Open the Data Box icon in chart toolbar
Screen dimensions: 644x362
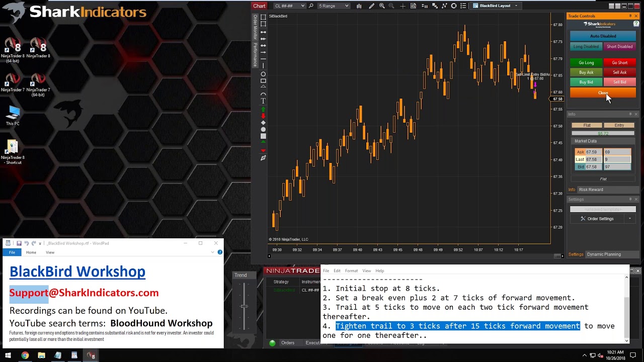tap(413, 6)
